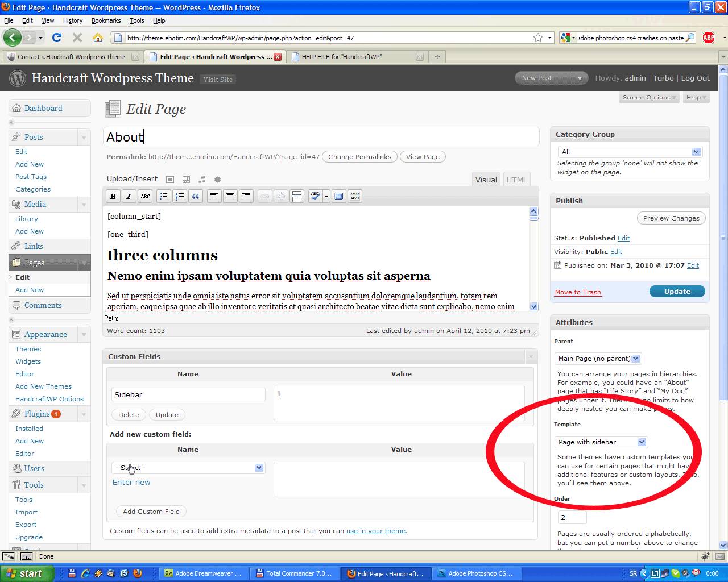728x582 pixels.
Task: Click the Order input field
Action: point(572,517)
